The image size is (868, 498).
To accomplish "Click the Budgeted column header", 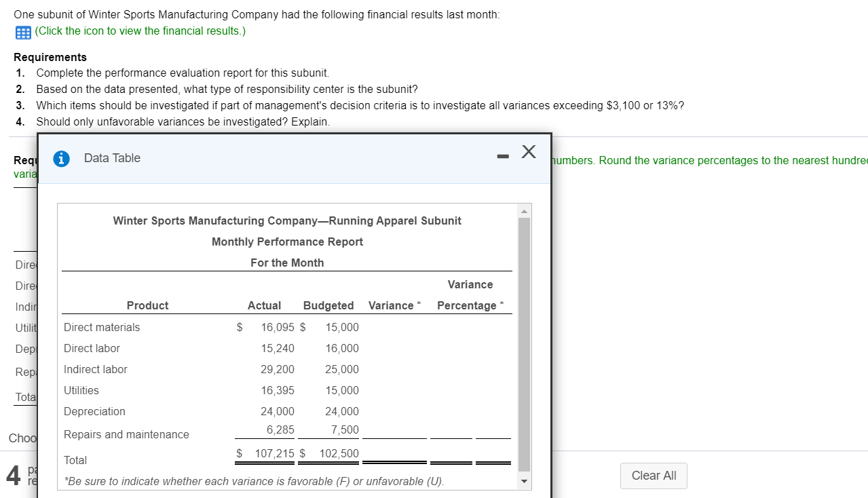I will (x=328, y=305).
